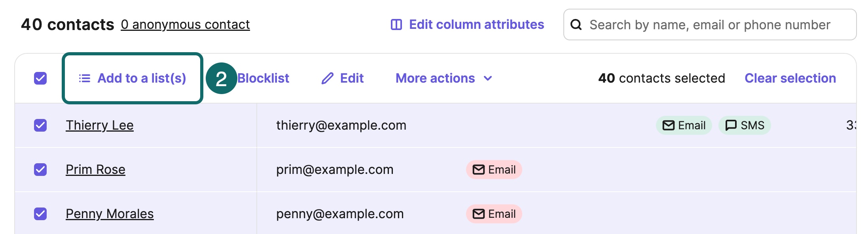
Task: Click Blocklist in the bulk actions bar
Action: tap(263, 78)
